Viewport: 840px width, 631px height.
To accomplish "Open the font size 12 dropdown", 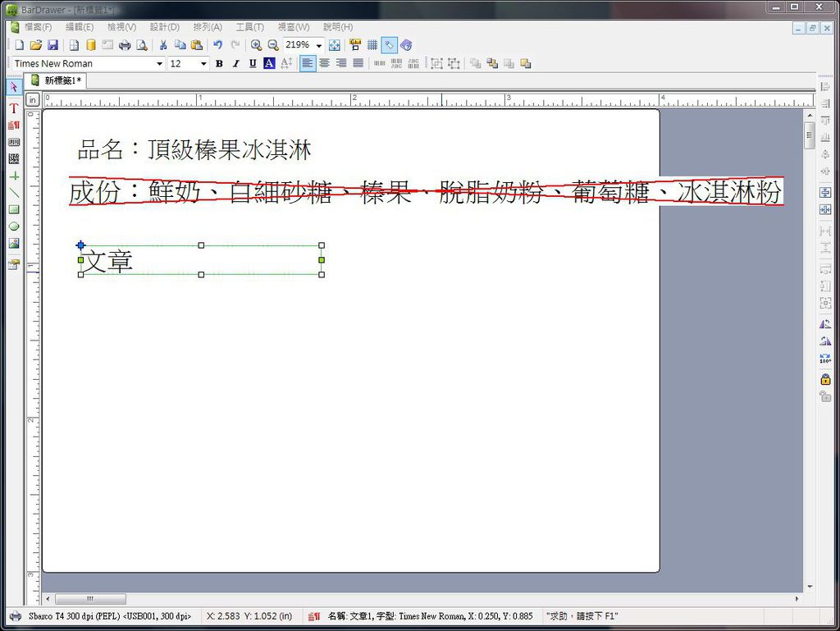I will tap(203, 64).
